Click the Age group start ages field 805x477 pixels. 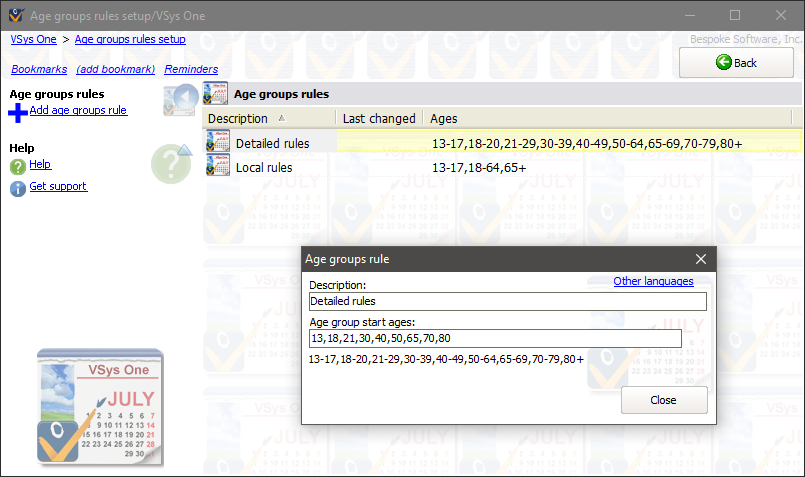click(x=495, y=338)
